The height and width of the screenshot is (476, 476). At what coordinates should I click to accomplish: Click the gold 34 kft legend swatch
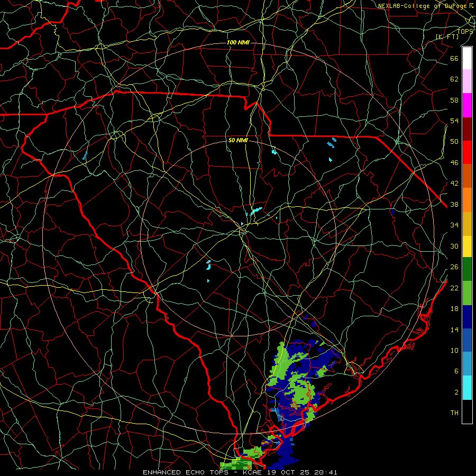pyautogui.click(x=467, y=224)
